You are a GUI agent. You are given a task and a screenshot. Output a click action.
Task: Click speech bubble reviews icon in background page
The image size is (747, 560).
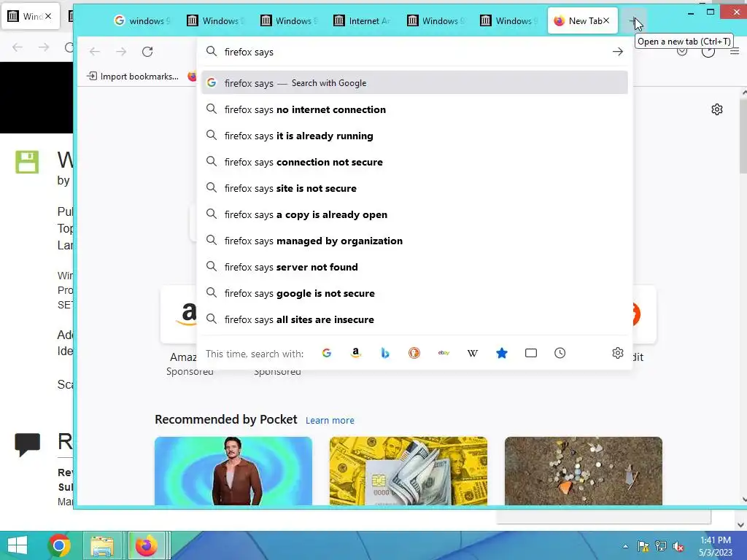click(27, 444)
